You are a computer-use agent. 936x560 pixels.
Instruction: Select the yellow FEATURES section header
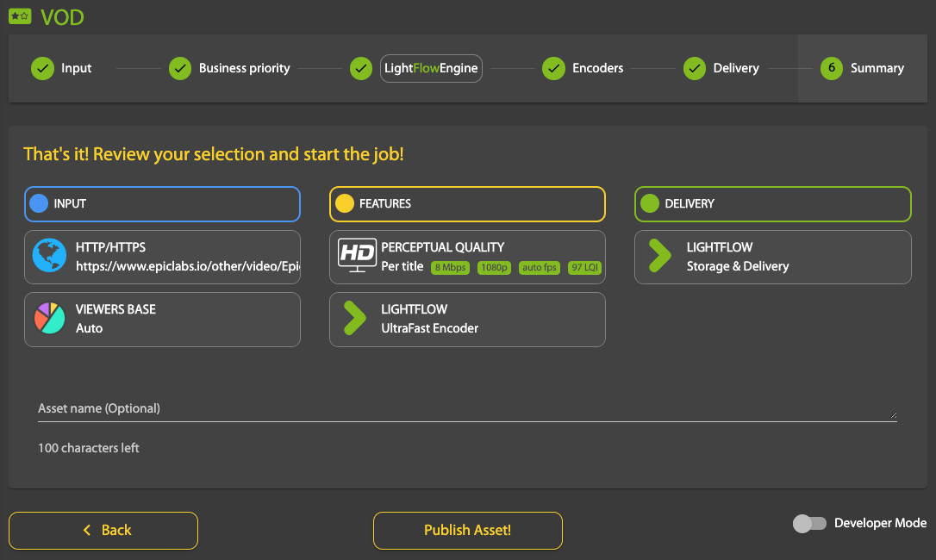click(x=467, y=204)
